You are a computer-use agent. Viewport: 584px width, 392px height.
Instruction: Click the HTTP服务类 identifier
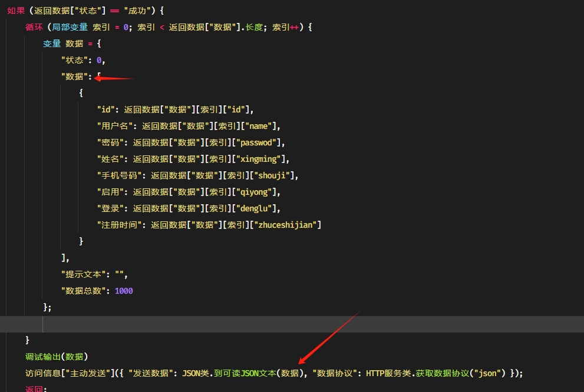388,373
